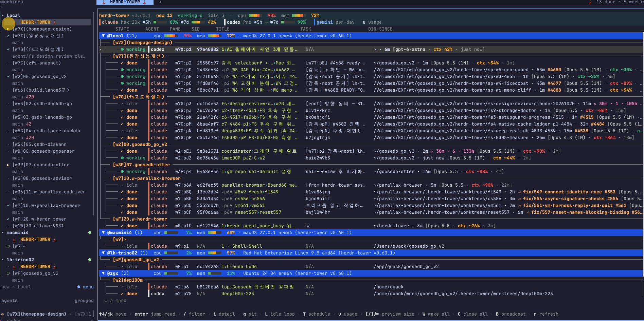Collapse the @local machine group
Viewport: 644px width, 321px height.
tap(103, 36)
